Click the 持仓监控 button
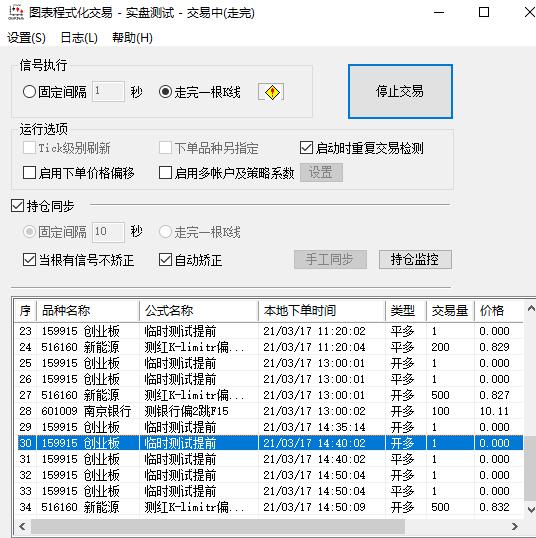Viewport: 536px width, 538px height. [x=415, y=259]
